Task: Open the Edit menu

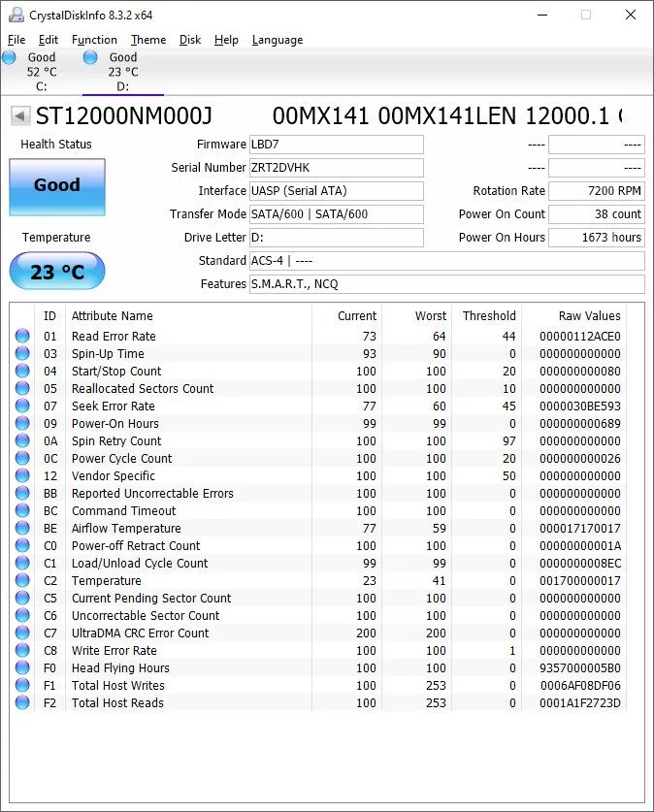Action: 49,40
